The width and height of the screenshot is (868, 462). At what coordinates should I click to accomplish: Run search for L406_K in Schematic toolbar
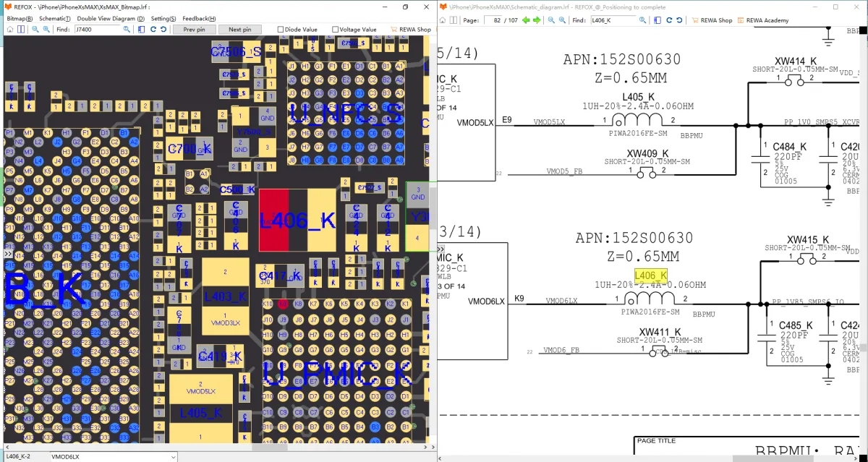pos(642,20)
